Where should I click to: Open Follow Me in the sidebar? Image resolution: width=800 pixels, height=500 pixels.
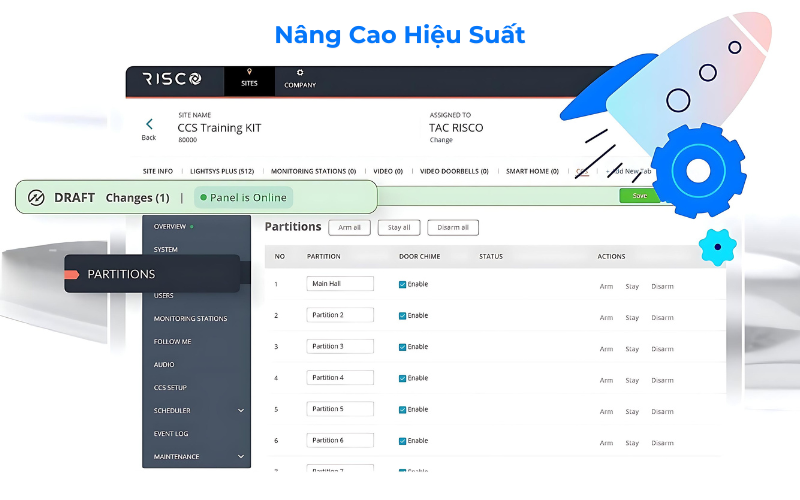point(172,341)
